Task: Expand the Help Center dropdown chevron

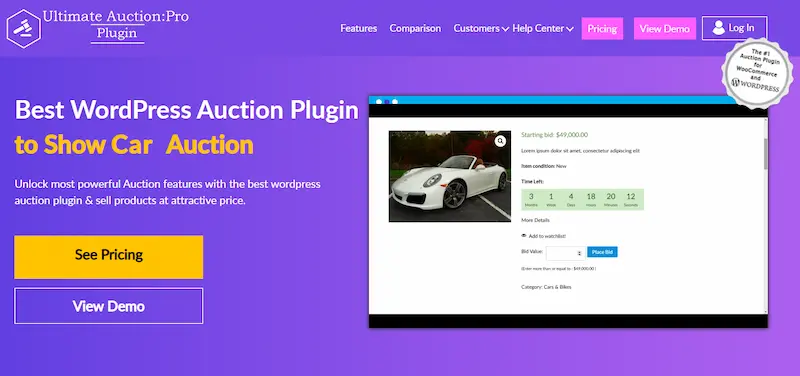Action: pyautogui.click(x=570, y=29)
